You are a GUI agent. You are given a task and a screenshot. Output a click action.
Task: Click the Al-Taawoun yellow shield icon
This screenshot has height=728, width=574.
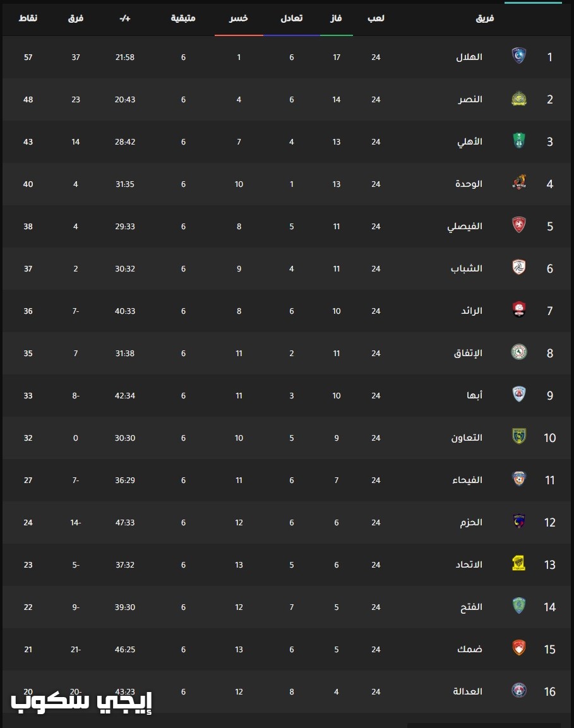tap(518, 436)
